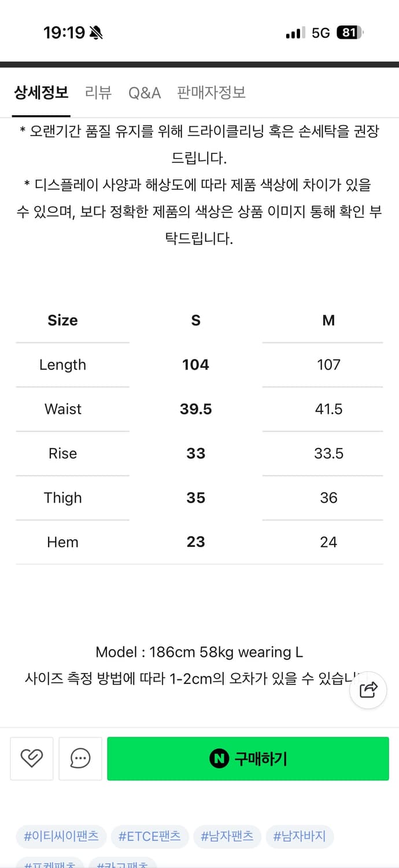Tap the heart wishlist icon
Viewport: 399px width, 868px height.
tap(32, 758)
